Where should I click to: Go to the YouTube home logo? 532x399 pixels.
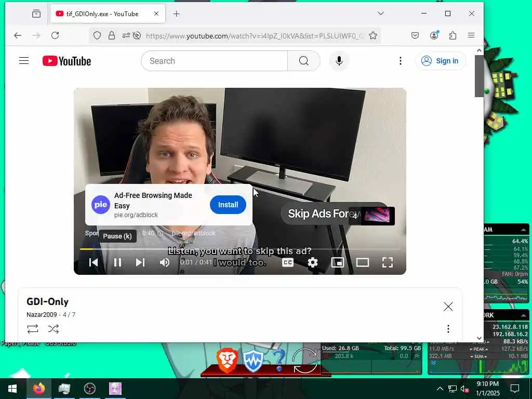tap(67, 61)
